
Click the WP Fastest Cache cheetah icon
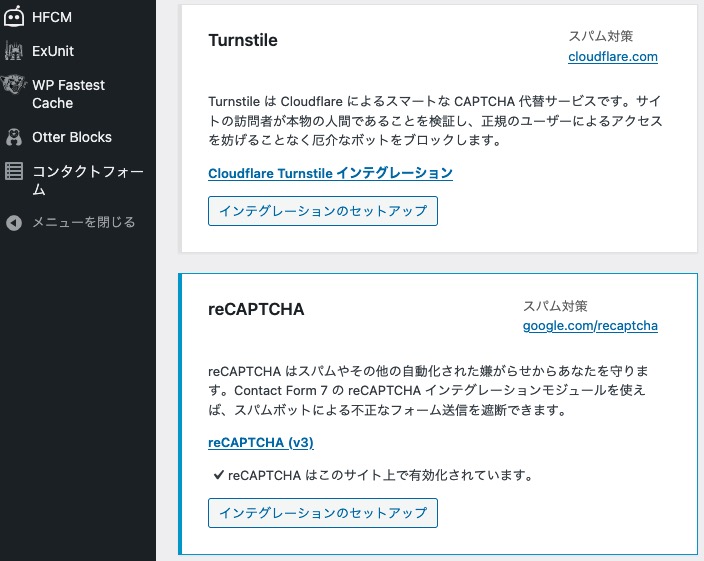[x=14, y=85]
